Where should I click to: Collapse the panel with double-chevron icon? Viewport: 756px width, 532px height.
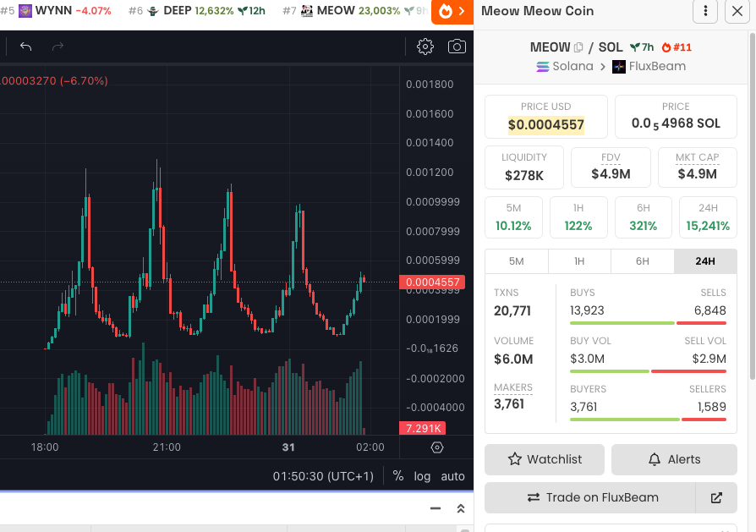[460, 508]
